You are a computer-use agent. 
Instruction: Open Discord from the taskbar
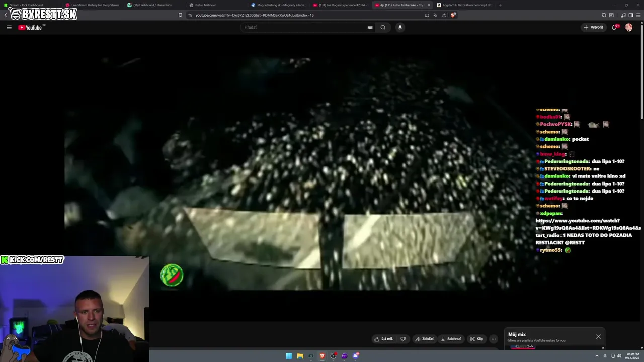coord(356,356)
